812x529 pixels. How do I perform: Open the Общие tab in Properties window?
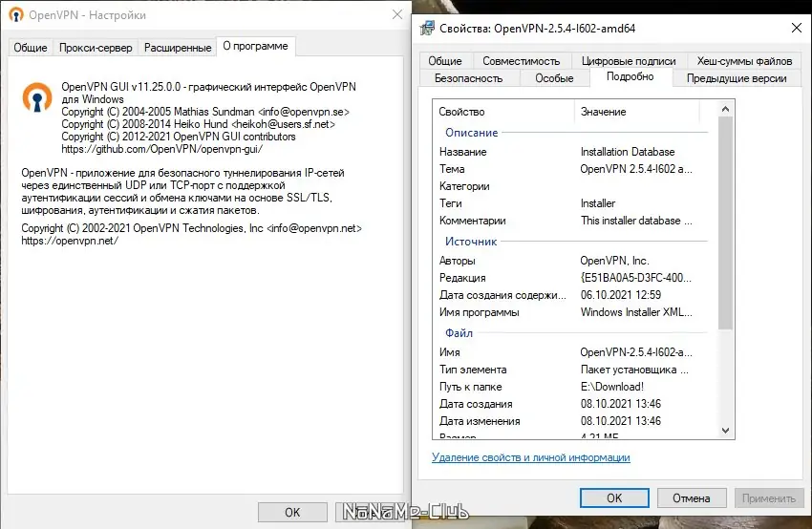point(445,61)
